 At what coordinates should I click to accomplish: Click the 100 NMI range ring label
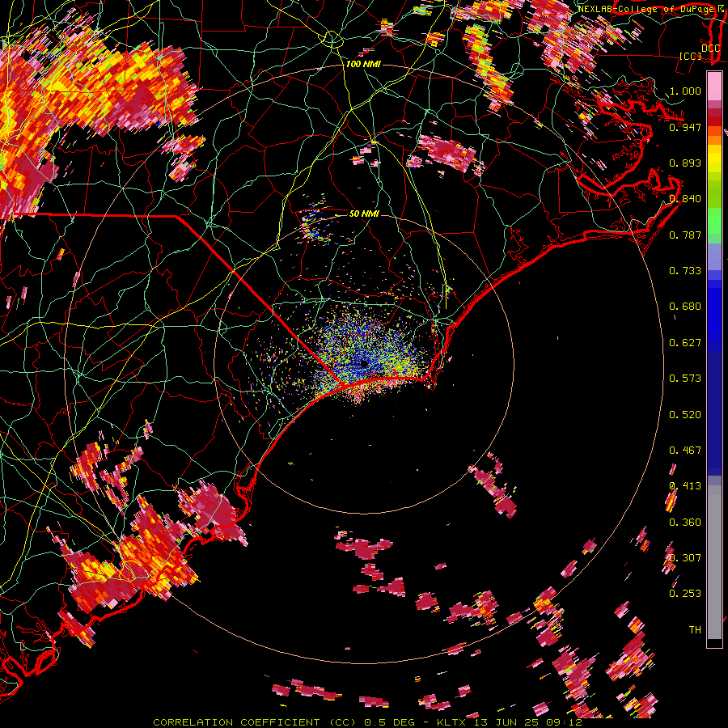click(x=363, y=64)
